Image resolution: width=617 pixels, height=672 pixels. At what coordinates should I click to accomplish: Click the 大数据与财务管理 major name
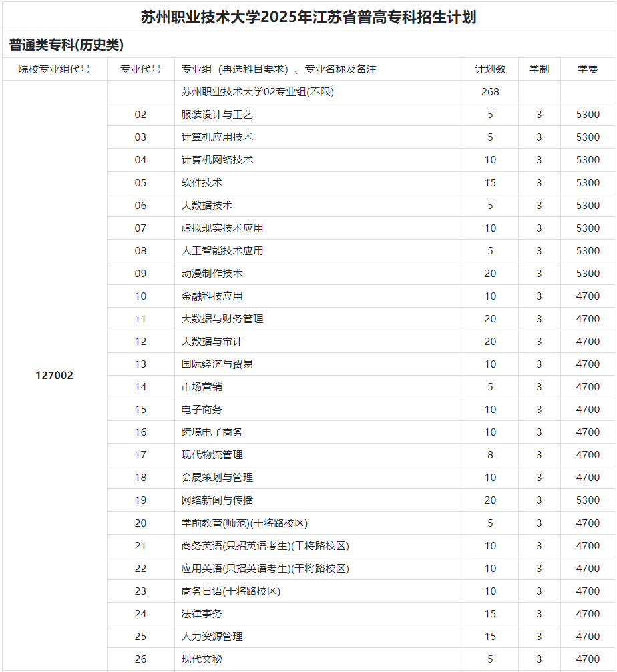click(x=222, y=319)
